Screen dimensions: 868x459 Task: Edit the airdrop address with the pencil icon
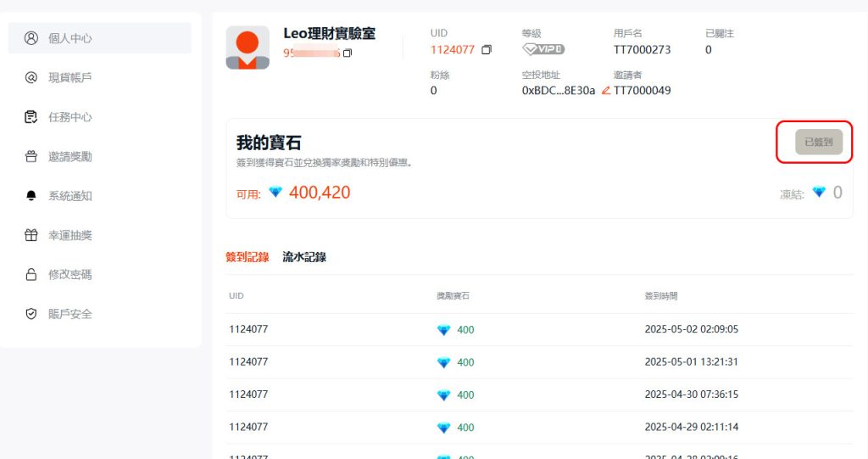tap(606, 91)
